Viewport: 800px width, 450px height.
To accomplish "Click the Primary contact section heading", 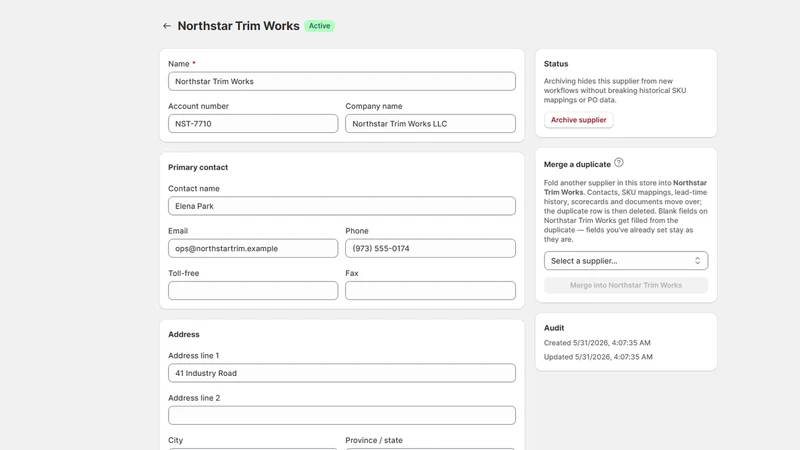I will point(198,167).
